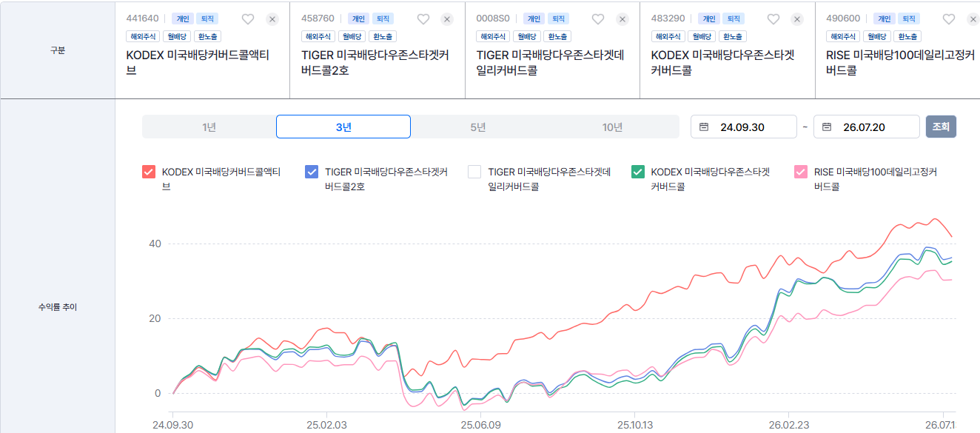Click x-axis date label 25.10.13

click(x=634, y=425)
